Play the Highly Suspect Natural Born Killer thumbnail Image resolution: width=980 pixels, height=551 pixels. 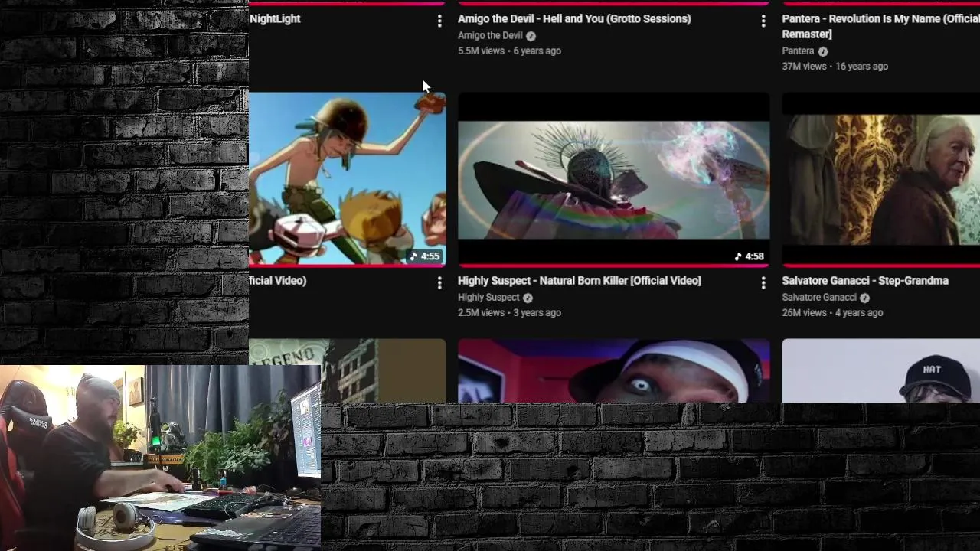(x=614, y=179)
